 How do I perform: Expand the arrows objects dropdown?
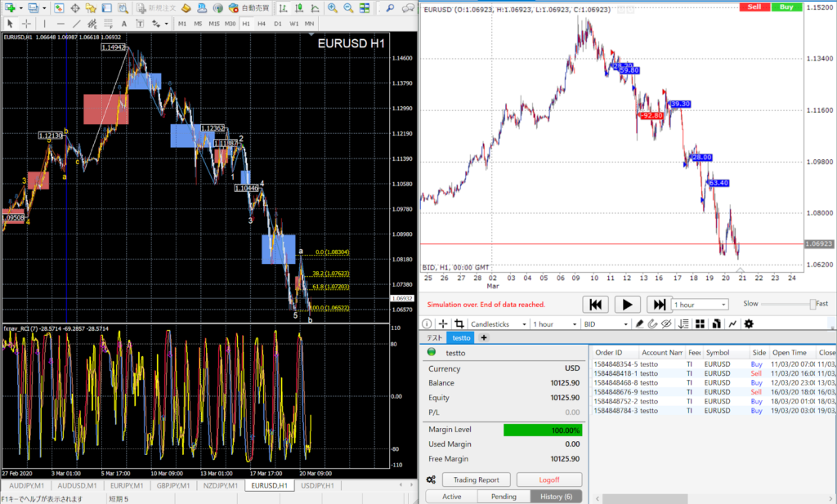pyautogui.click(x=166, y=24)
